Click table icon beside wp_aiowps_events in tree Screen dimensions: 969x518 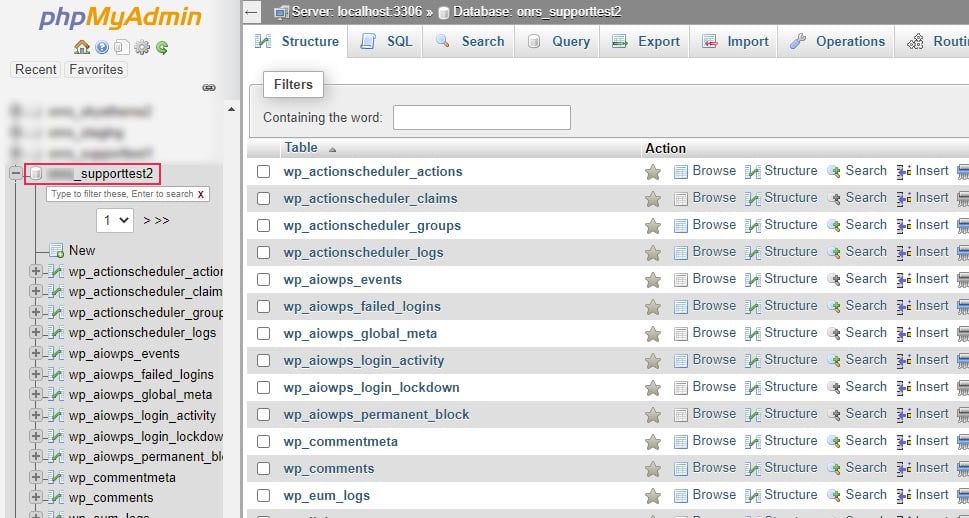point(56,354)
